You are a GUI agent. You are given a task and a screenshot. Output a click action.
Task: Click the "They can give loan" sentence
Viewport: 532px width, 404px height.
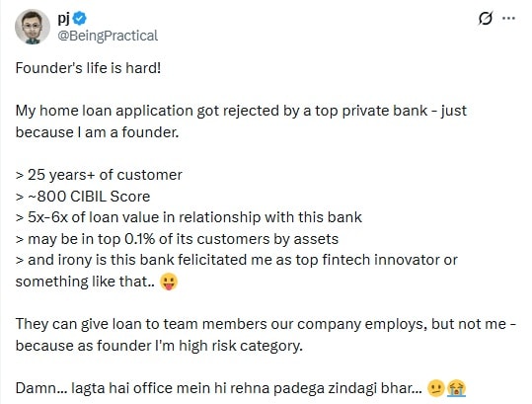[x=266, y=324]
